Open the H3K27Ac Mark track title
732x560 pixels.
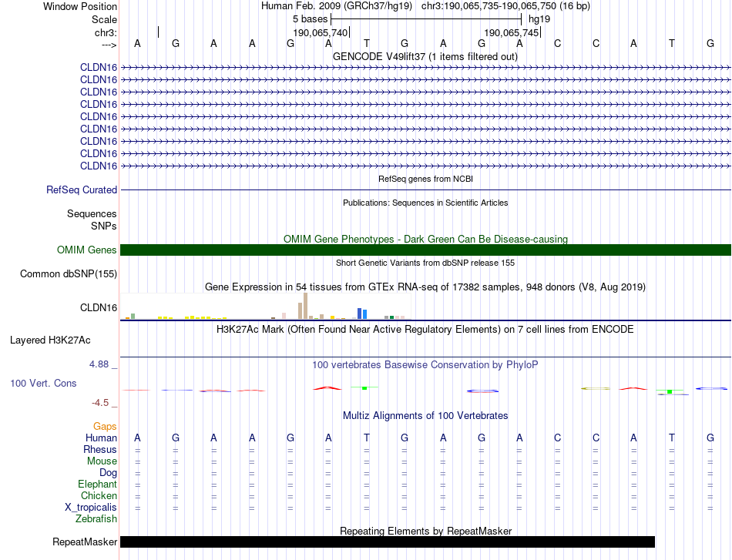click(425, 330)
